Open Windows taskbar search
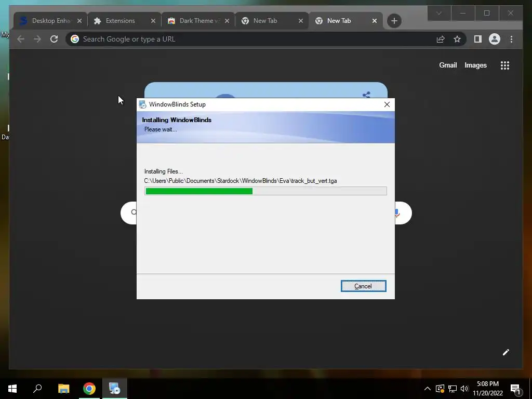Viewport: 532px width, 399px height. coord(37,389)
